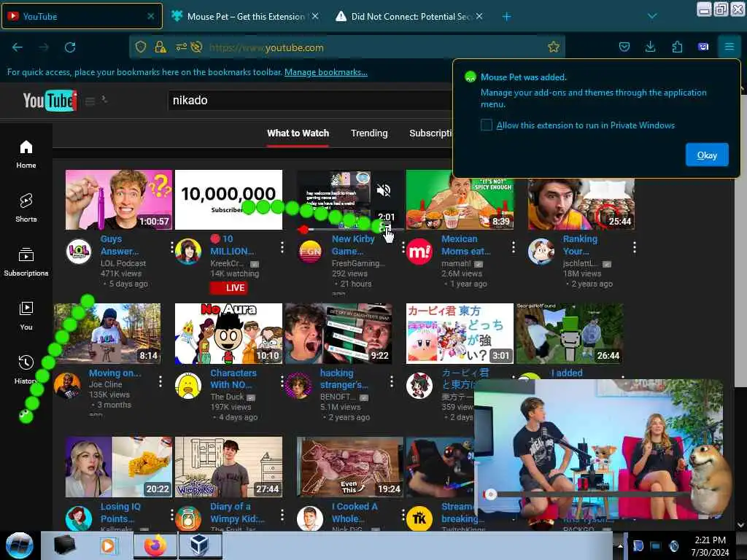The width and height of the screenshot is (747, 560).
Task: Open History in the sidebar
Action: click(26, 370)
